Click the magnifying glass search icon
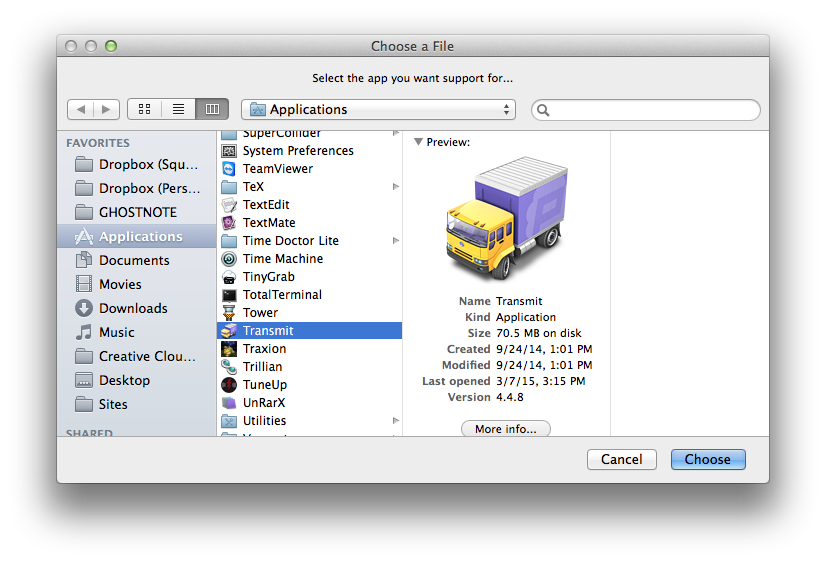The width and height of the screenshot is (826, 562). 543,110
